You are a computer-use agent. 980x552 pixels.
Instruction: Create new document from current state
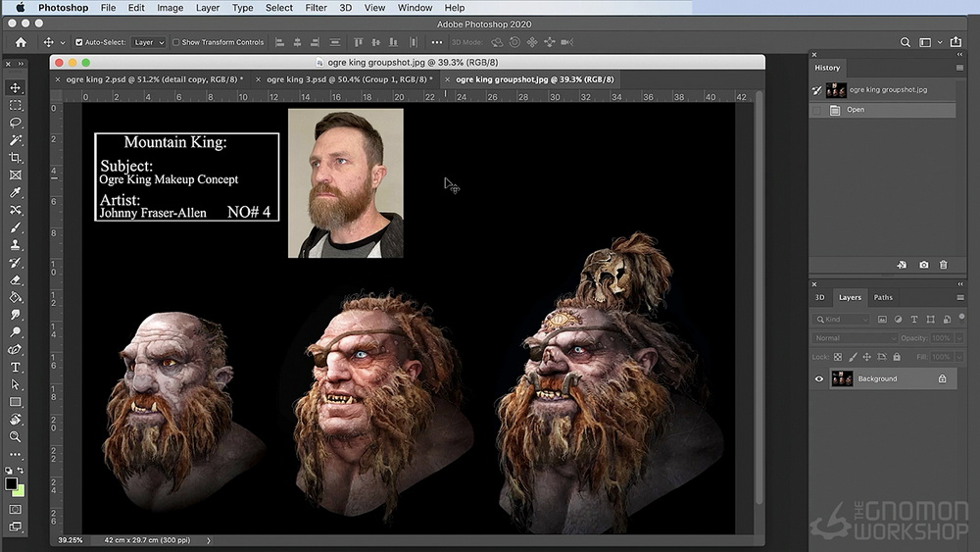point(902,265)
